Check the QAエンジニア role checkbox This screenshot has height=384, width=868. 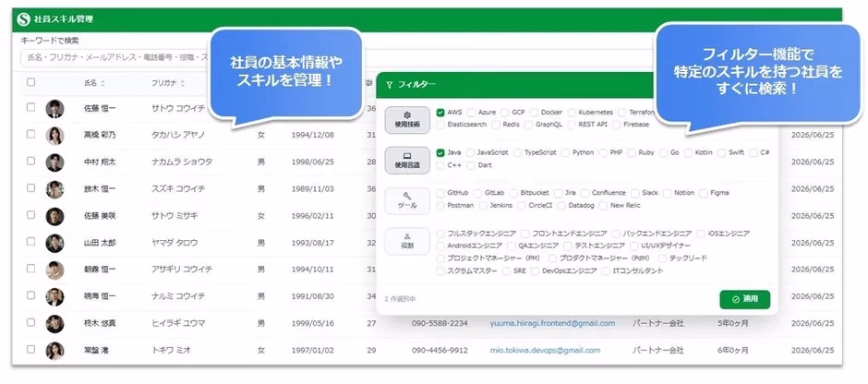[x=512, y=246]
